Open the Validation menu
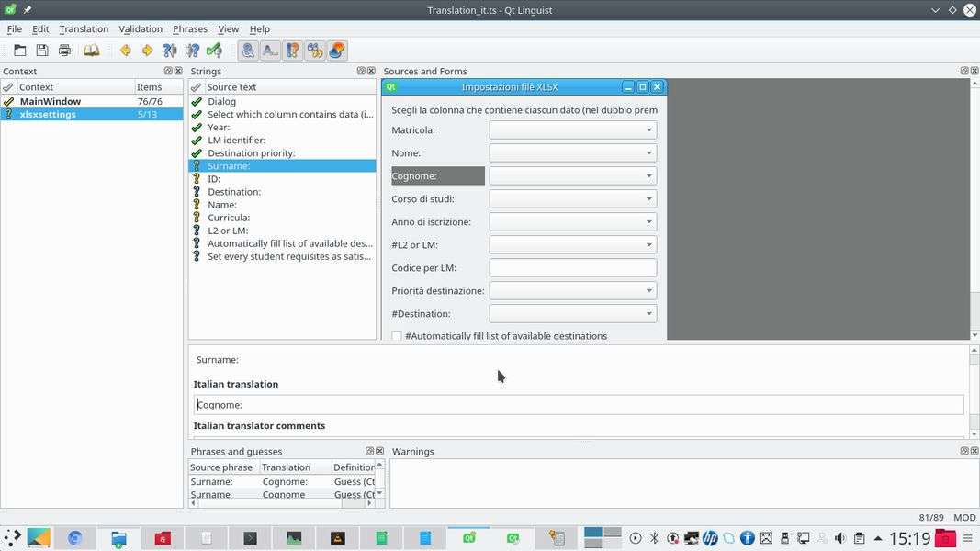980x551 pixels. click(x=140, y=29)
